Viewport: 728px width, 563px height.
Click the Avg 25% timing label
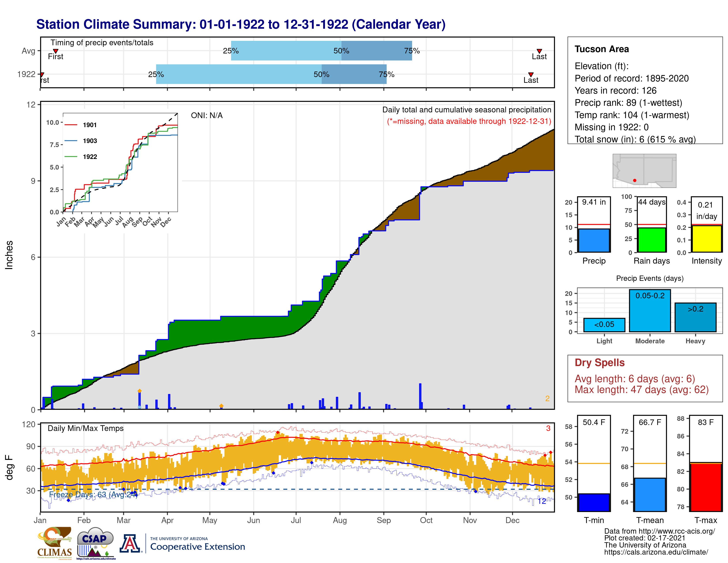[x=231, y=51]
